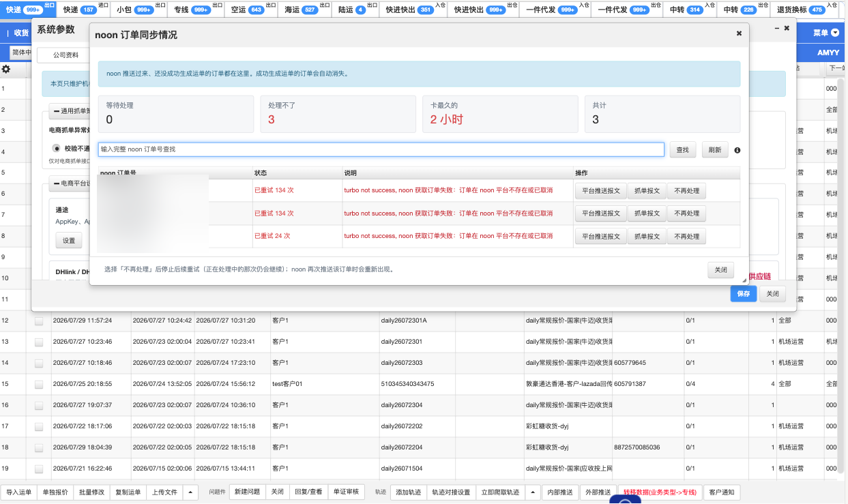The height and width of the screenshot is (504, 848).
Task: Click 复制运单 in the bottom toolbar
Action: 128,492
